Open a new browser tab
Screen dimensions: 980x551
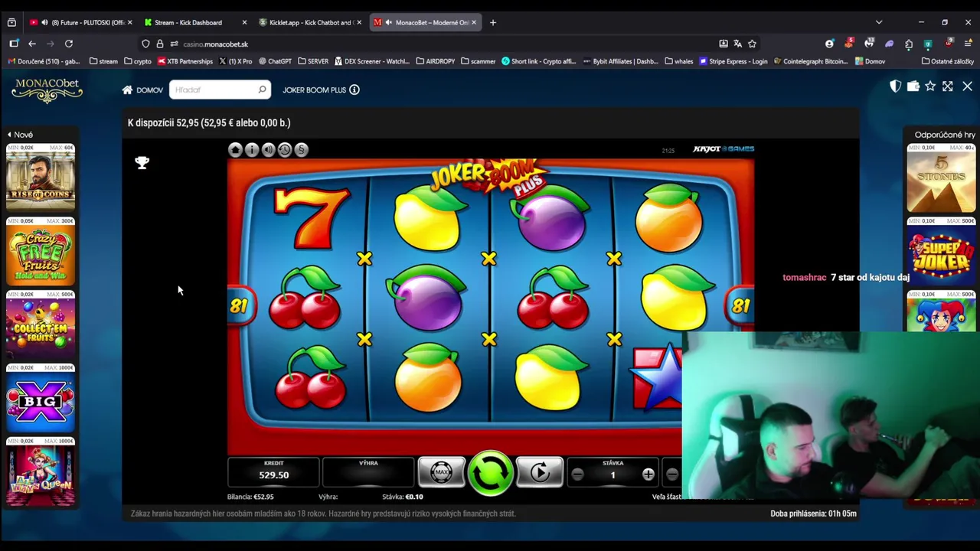click(x=493, y=22)
